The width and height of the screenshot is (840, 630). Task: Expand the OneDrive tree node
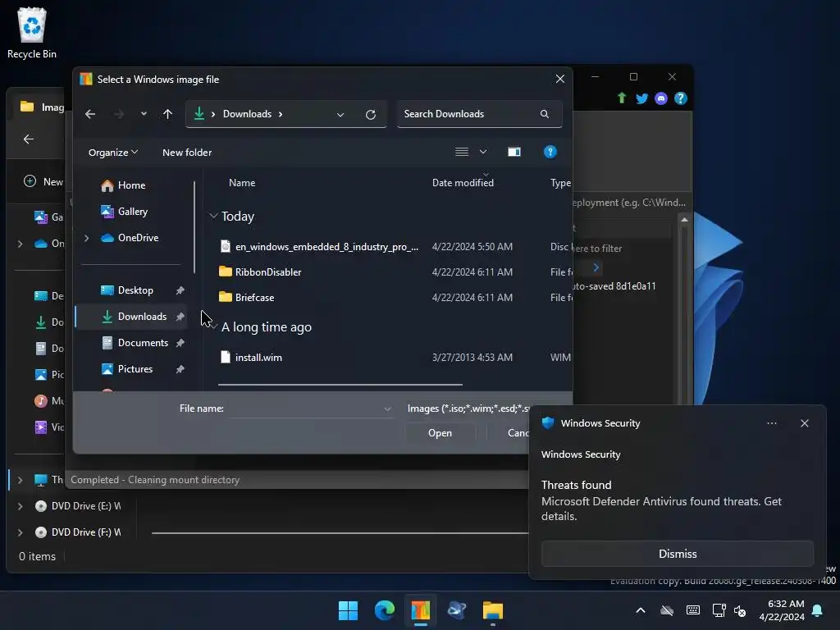pyautogui.click(x=86, y=238)
